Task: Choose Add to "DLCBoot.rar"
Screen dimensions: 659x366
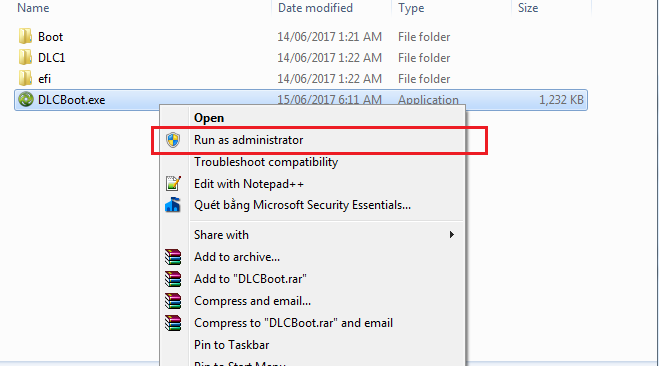Action: (x=250, y=279)
